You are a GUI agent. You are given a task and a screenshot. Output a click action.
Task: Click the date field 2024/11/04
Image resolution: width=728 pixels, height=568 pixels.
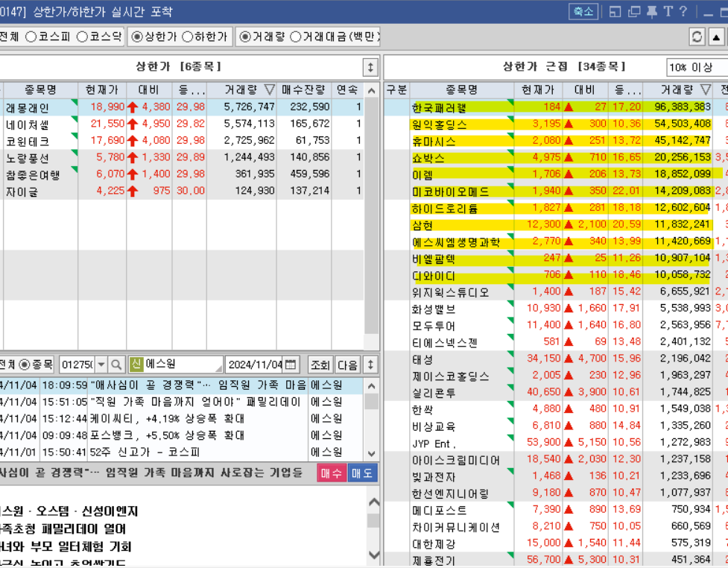pos(255,365)
